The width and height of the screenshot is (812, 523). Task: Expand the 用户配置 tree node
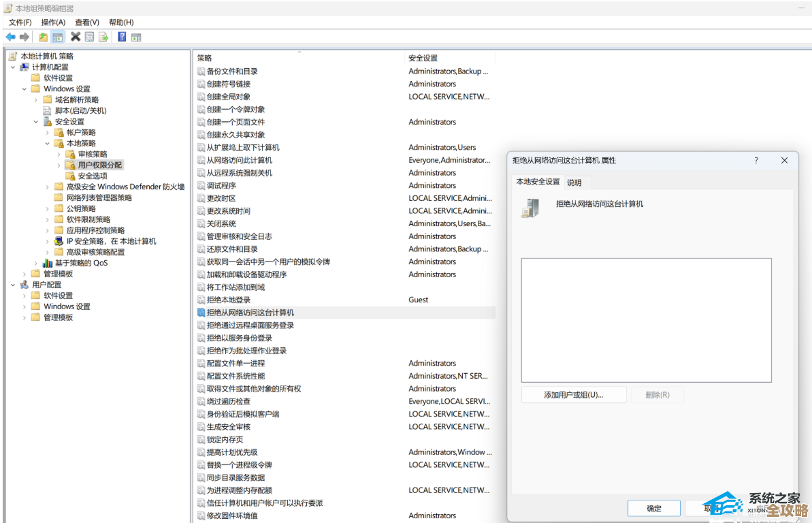12,284
